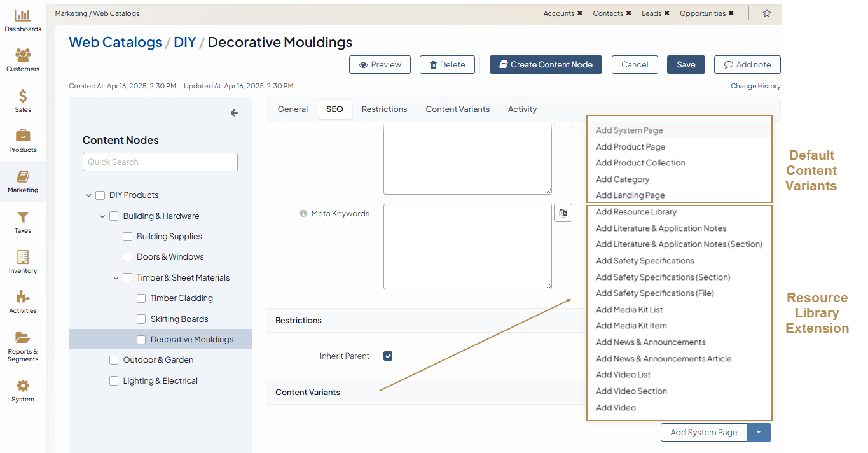Switch to the Content Variants tab
This screenshot has width=868, height=453.
coord(457,109)
